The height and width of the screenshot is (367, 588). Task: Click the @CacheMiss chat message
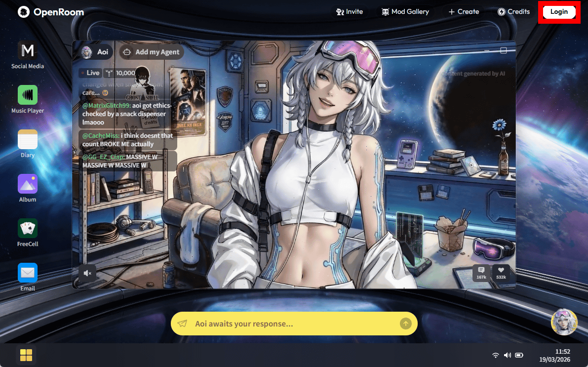pyautogui.click(x=127, y=140)
